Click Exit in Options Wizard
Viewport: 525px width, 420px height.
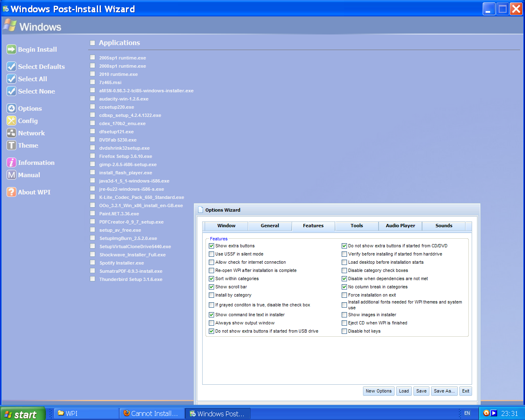466,391
